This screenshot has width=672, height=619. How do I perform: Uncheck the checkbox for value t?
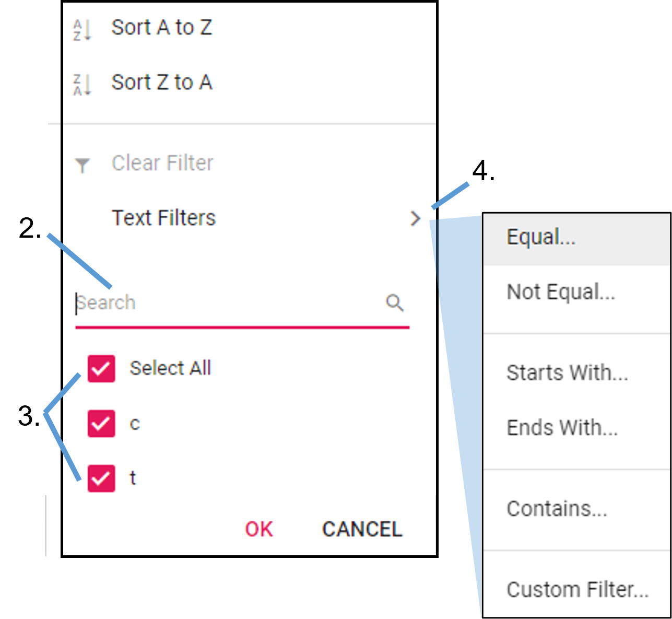point(100,477)
